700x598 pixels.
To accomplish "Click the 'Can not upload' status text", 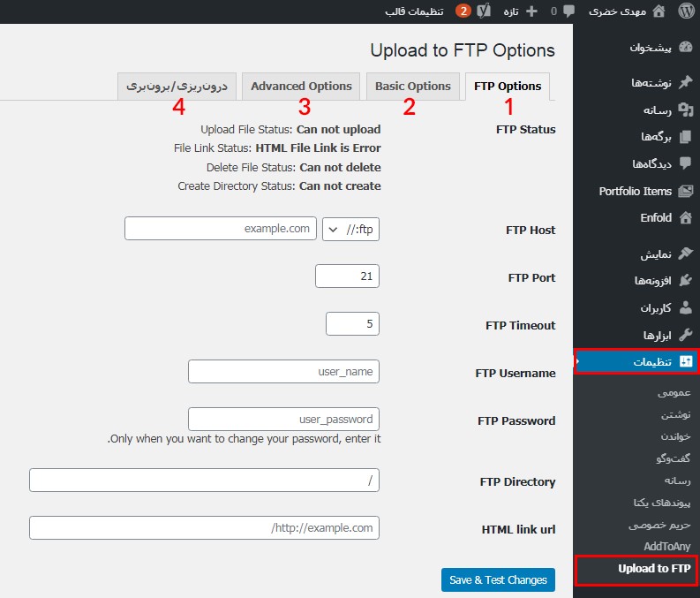I will coord(339,130).
